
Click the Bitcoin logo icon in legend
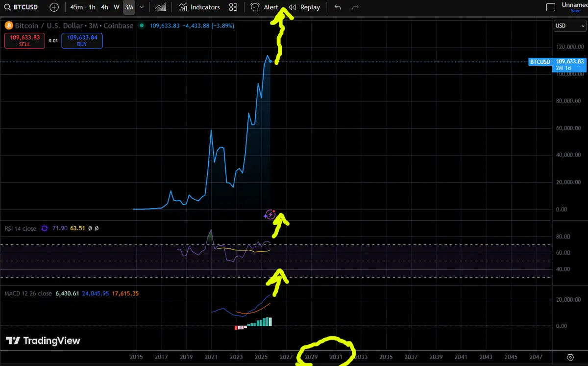(9, 26)
